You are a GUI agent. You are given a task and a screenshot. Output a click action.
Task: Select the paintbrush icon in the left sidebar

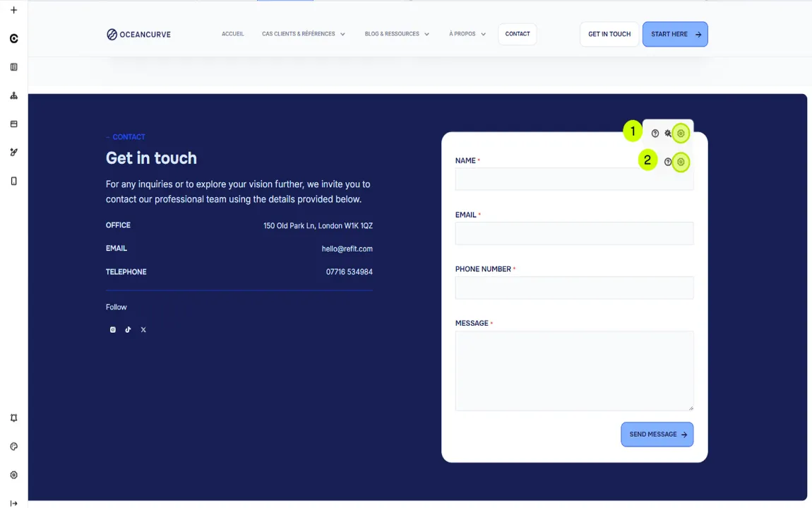(x=13, y=152)
